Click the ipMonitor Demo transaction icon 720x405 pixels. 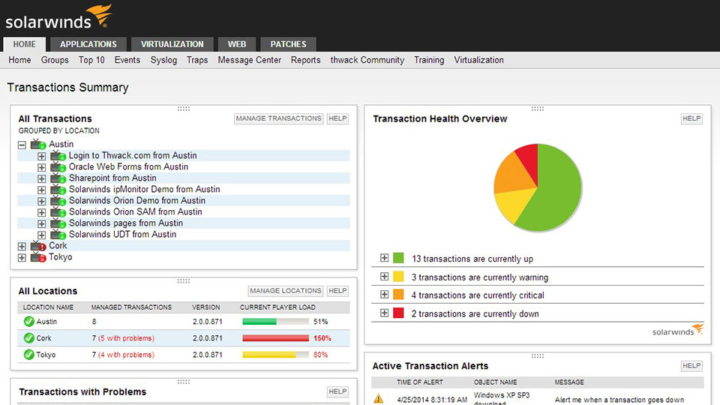point(58,189)
